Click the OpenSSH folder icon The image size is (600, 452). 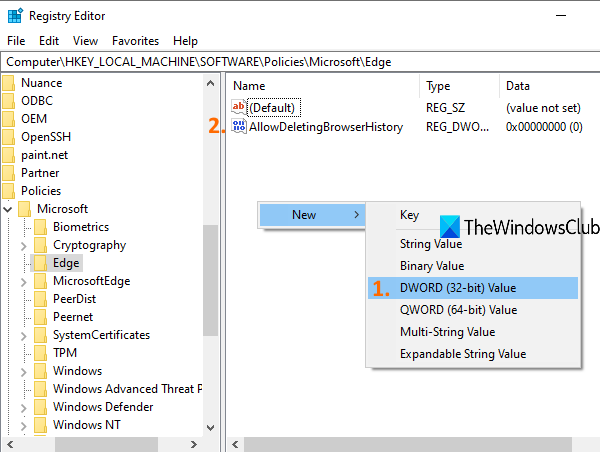click(8, 137)
